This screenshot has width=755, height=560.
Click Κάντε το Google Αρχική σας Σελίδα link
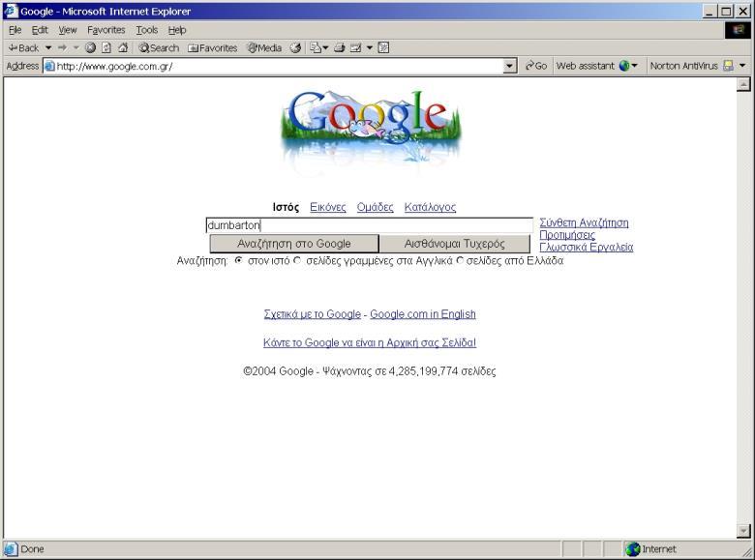(x=370, y=342)
